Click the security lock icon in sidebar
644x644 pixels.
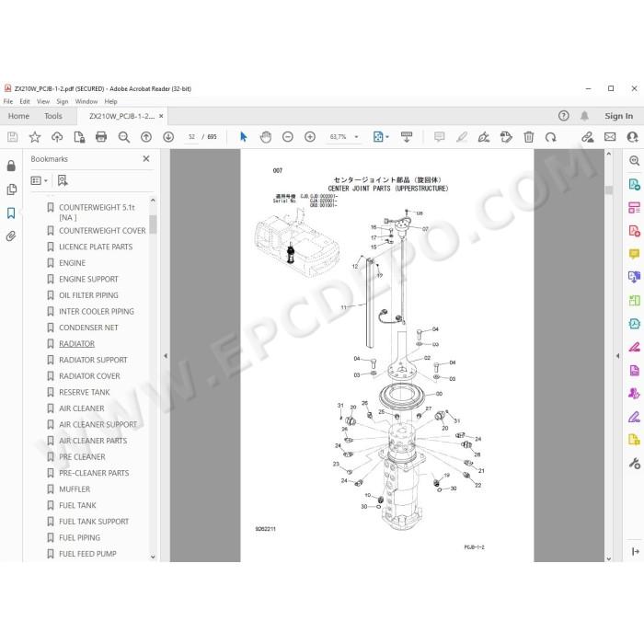(11, 166)
